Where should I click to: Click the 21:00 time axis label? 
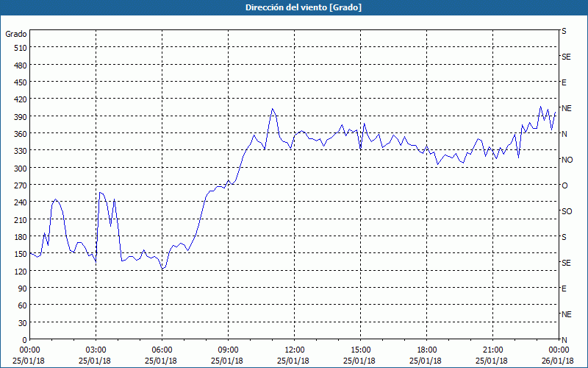[x=492, y=350]
